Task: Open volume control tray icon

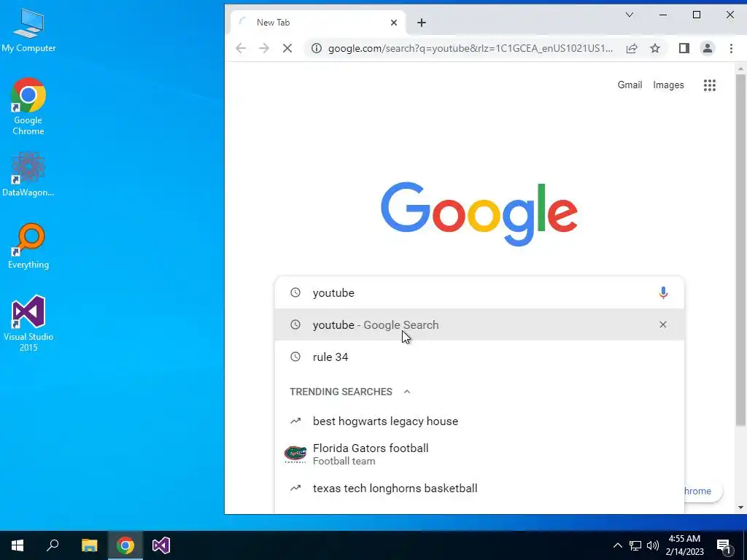Action: click(x=653, y=545)
